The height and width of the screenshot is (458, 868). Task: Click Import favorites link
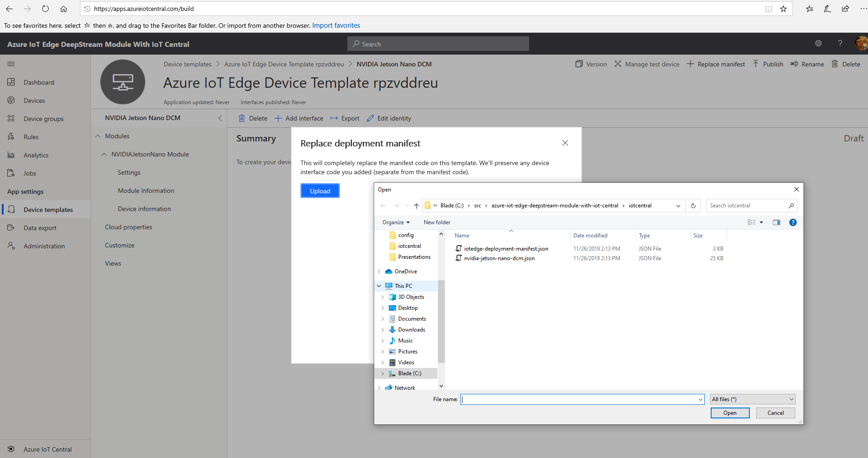[x=336, y=25]
